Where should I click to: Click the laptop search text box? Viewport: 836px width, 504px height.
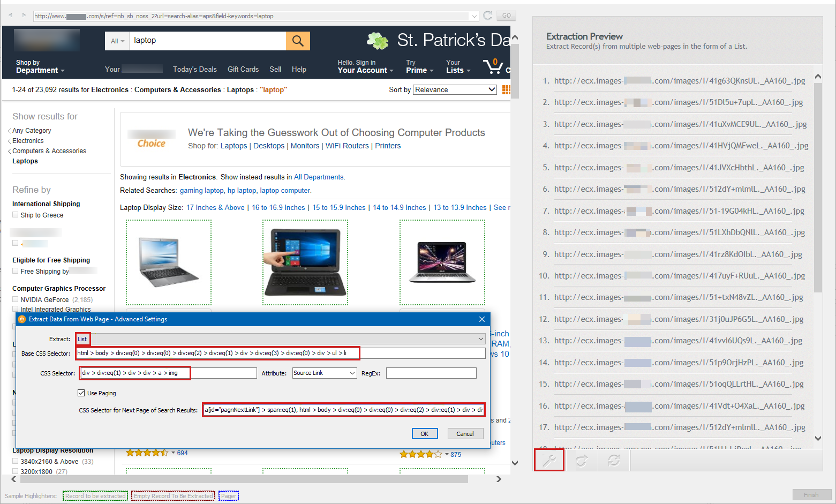point(208,41)
